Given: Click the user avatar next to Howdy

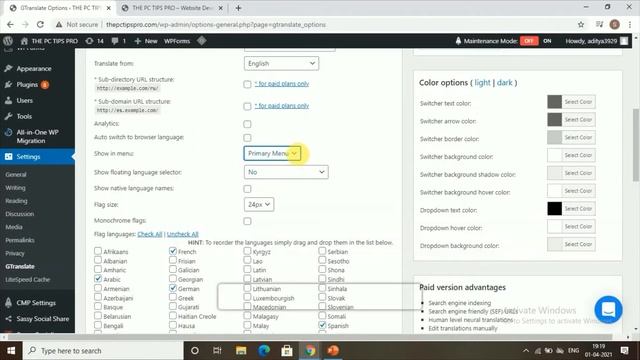Looking at the screenshot, I should point(624,41).
